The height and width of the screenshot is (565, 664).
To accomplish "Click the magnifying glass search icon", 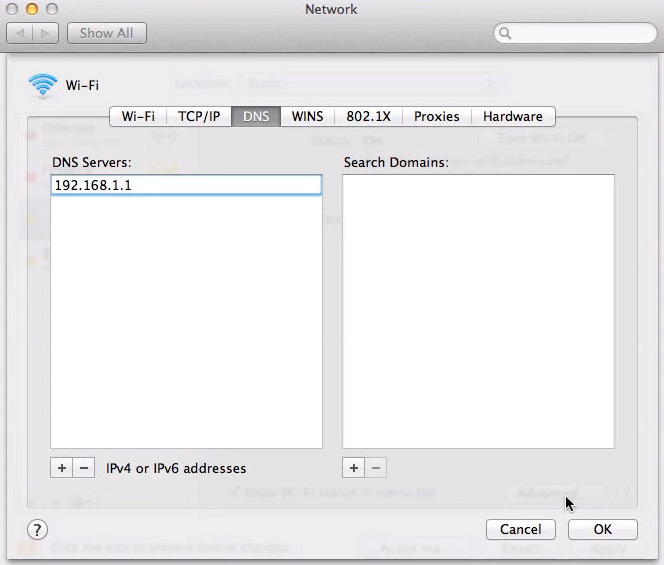I will click(505, 33).
